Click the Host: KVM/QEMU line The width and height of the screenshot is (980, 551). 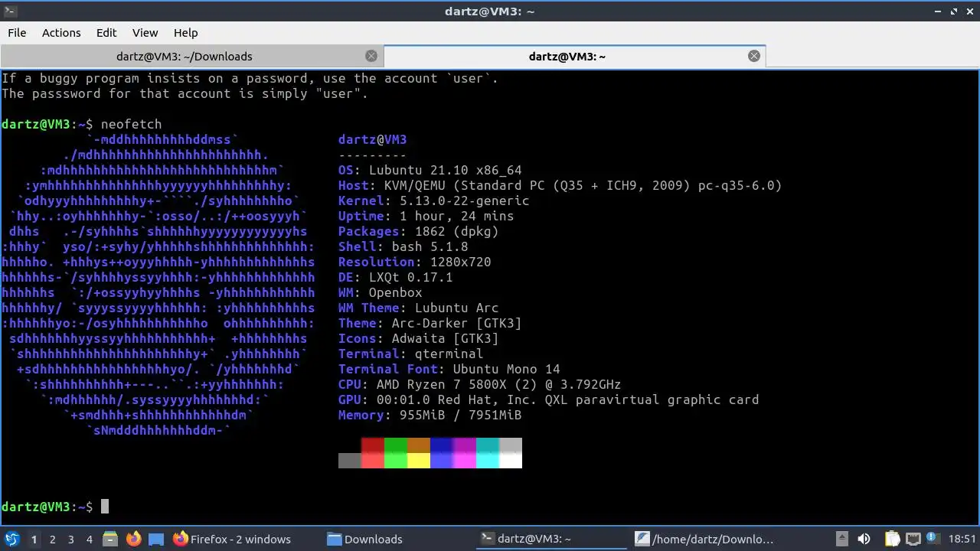tap(560, 185)
